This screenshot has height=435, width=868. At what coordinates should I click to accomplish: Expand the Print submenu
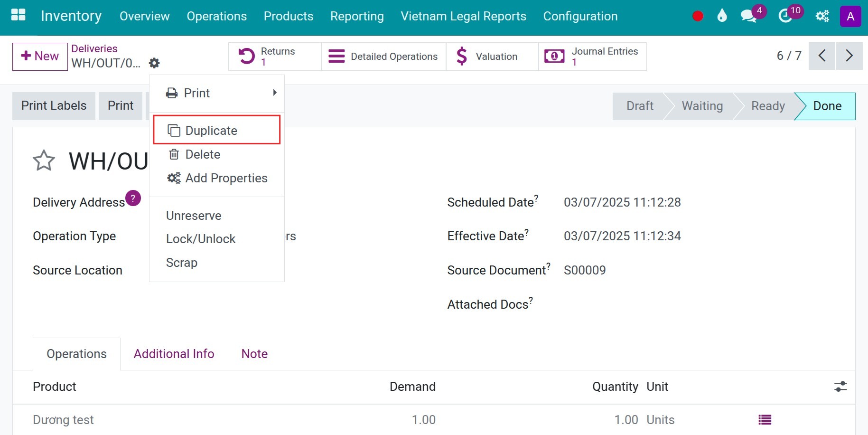[x=217, y=93]
